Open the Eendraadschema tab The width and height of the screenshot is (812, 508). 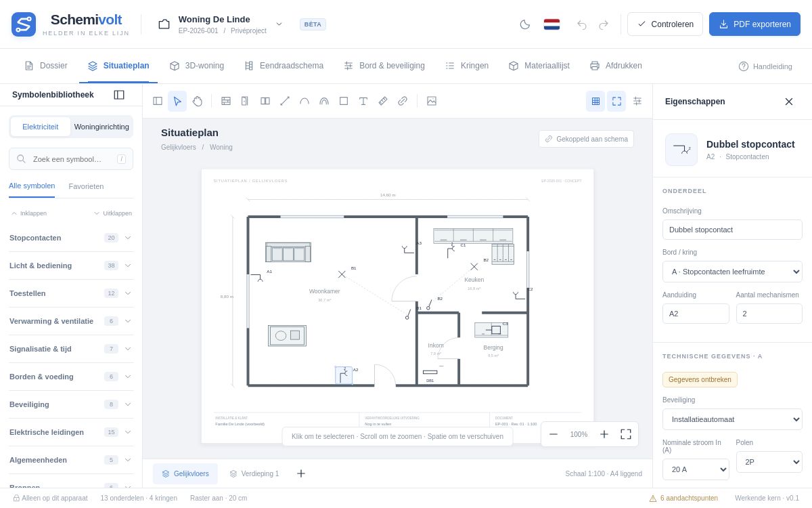(284, 66)
